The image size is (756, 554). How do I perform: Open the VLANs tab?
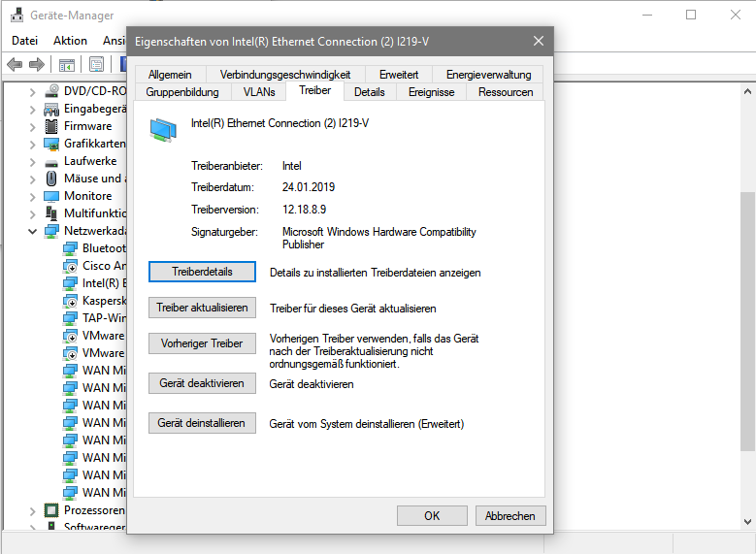[259, 92]
